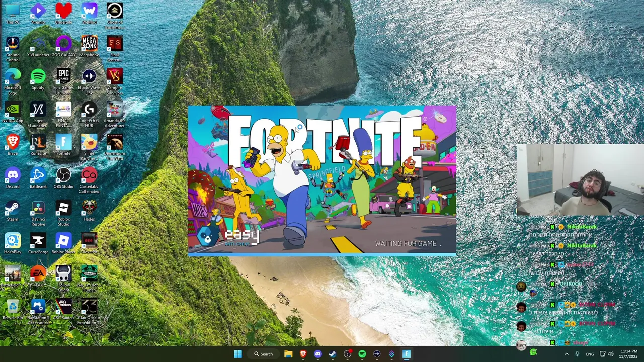Viewport: 644px width, 362px height.
Task: Select the Steam desktop shortcut
Action: pos(13,211)
